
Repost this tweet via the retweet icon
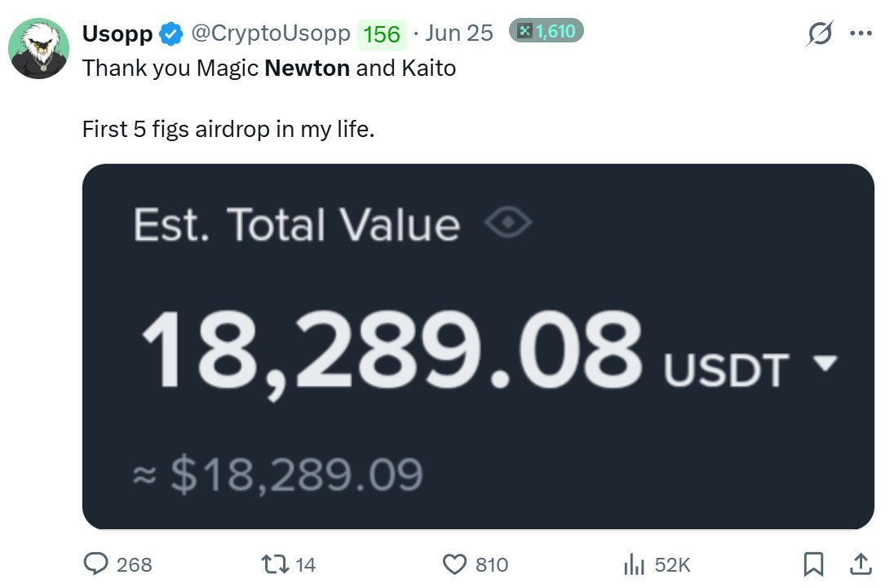coord(271,564)
